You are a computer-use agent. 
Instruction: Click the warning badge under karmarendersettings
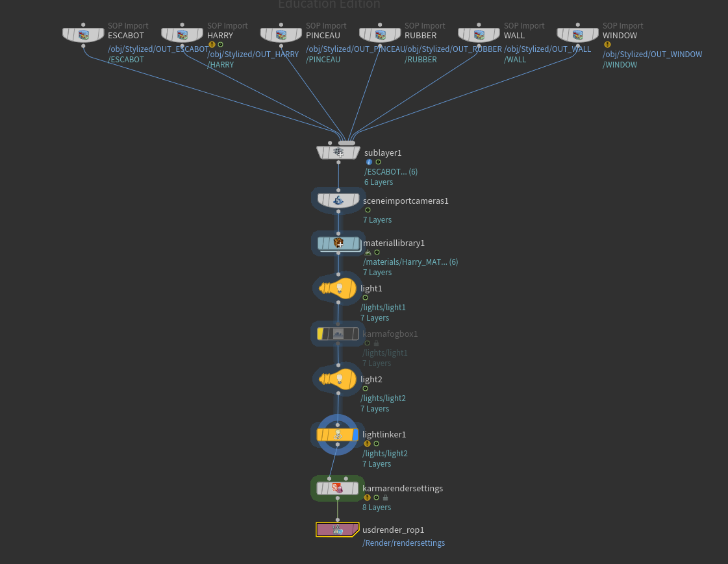(368, 498)
